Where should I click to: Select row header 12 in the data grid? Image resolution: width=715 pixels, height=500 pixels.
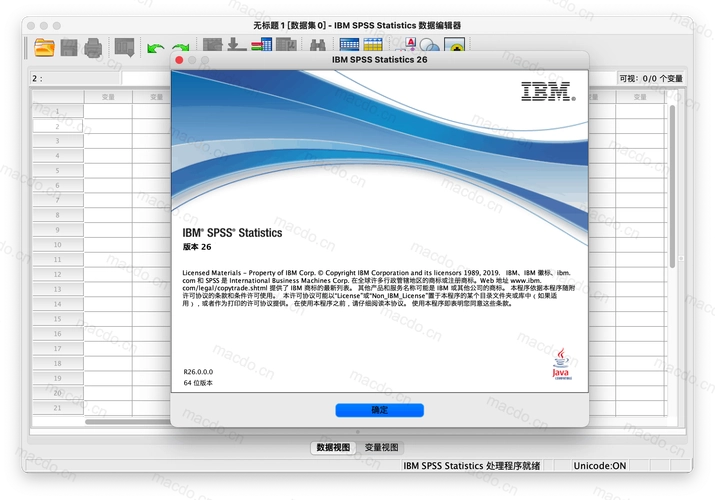click(57, 274)
